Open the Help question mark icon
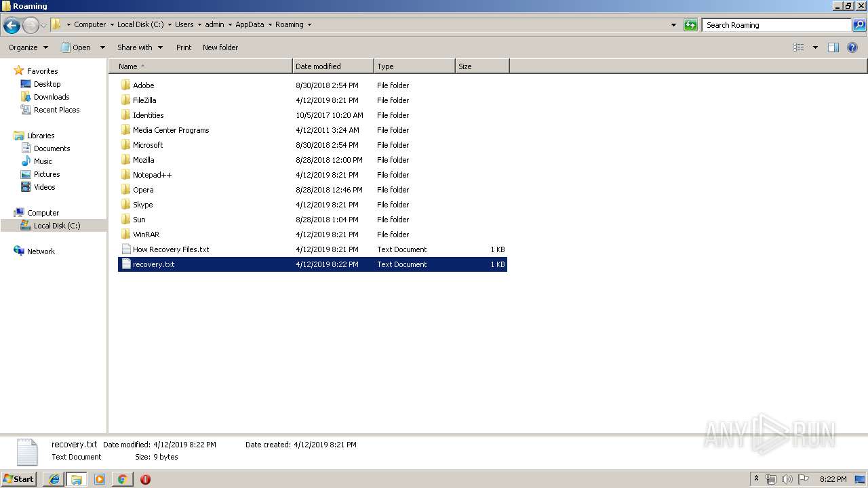Image resolution: width=868 pixels, height=488 pixels. point(852,47)
